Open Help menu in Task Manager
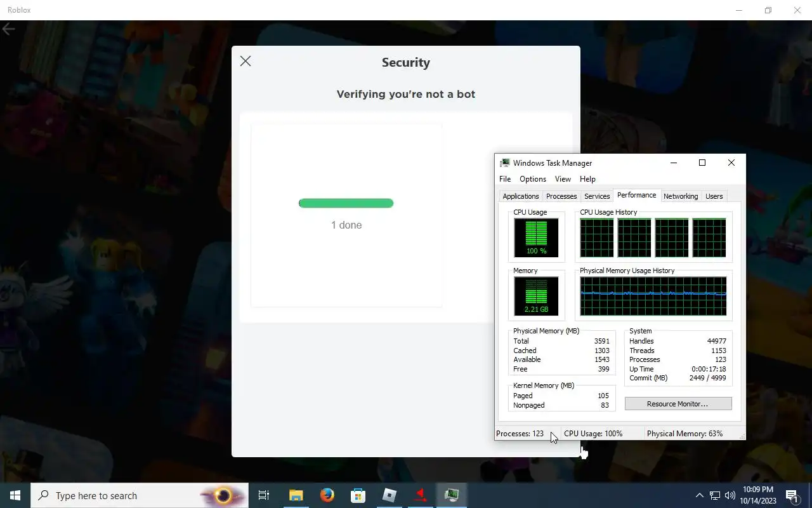Screen dimensions: 812x508 (x=587, y=179)
